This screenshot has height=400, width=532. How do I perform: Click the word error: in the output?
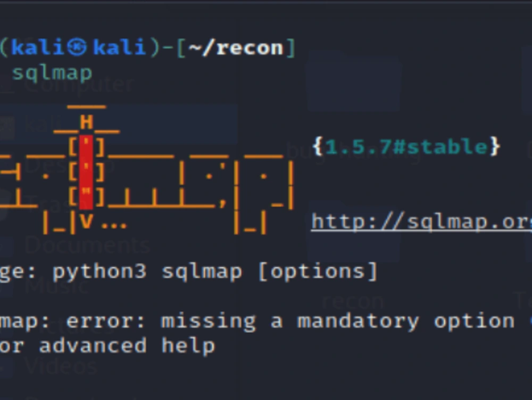pyautogui.click(x=105, y=321)
